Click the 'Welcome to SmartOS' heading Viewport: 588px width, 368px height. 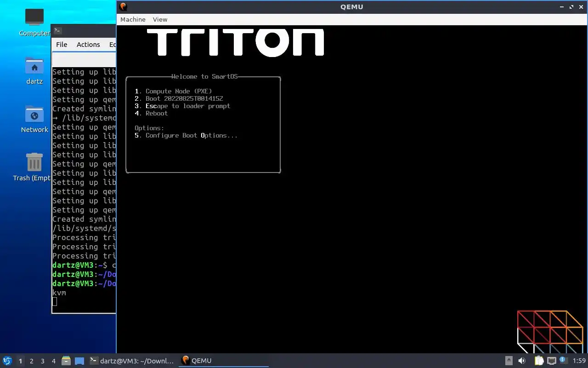[x=204, y=76]
